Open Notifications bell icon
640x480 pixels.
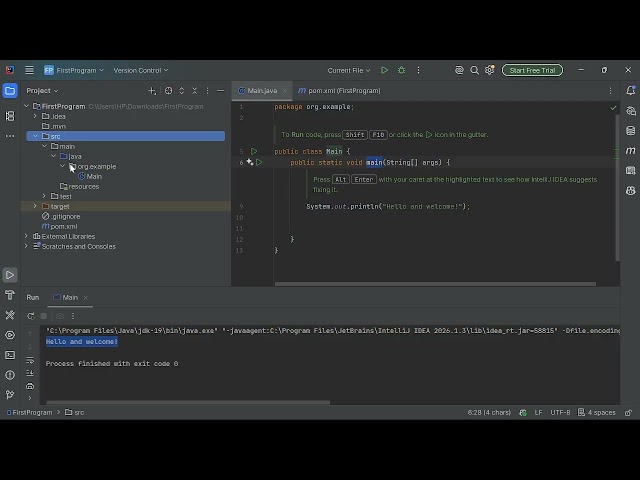631,90
